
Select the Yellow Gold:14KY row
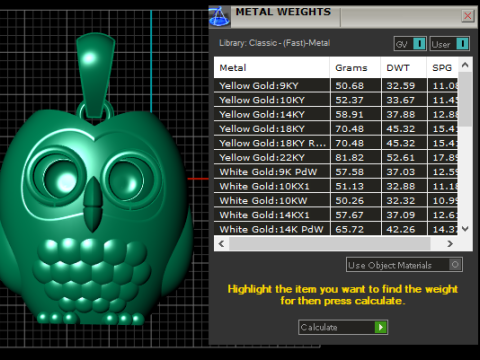336,114
